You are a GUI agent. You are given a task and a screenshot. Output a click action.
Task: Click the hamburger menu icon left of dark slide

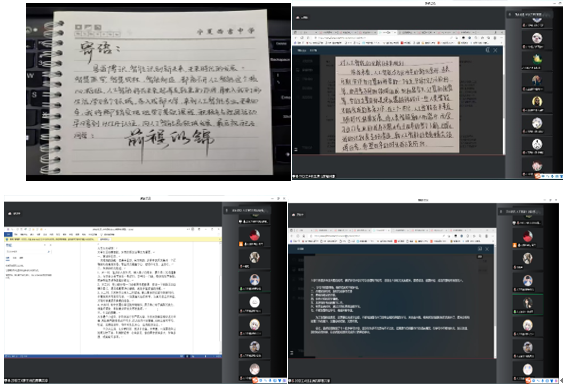coord(292,353)
